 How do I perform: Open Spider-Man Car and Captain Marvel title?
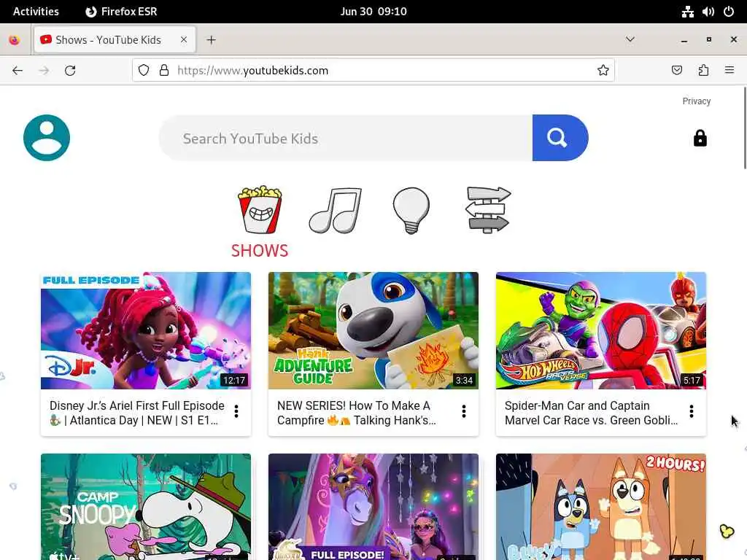tap(591, 413)
